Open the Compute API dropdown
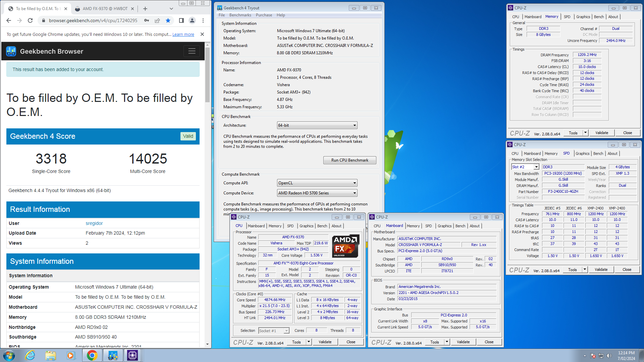Image resolution: width=644 pixels, height=362 pixels. point(317,183)
